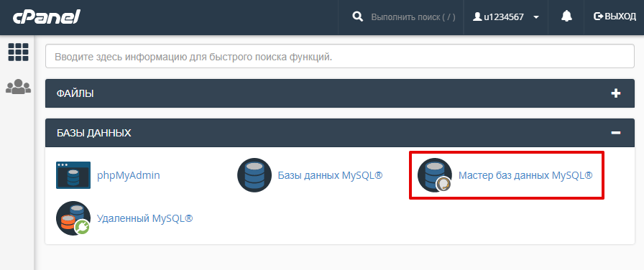Click the quick function search box
The width and height of the screenshot is (644, 270).
pos(340,56)
